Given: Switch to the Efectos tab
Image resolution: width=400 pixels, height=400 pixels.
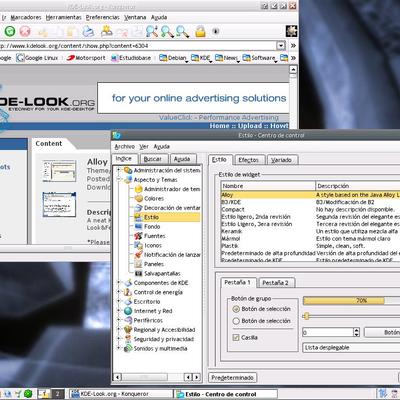Looking at the screenshot, I should [x=249, y=160].
